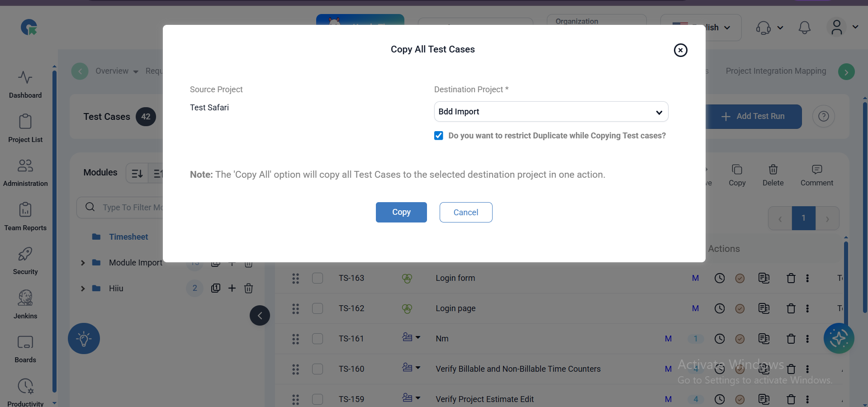
Task: Close the Copy All Test Cases dialog
Action: tap(680, 50)
